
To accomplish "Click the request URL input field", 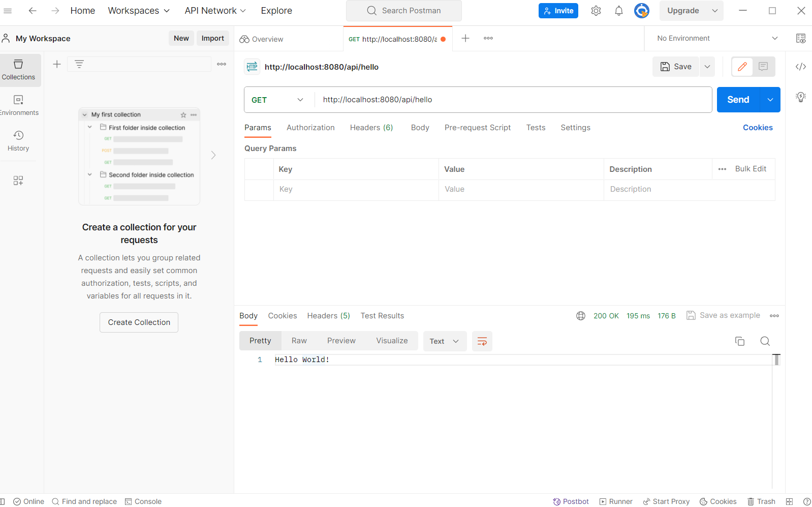I will tap(513, 100).
